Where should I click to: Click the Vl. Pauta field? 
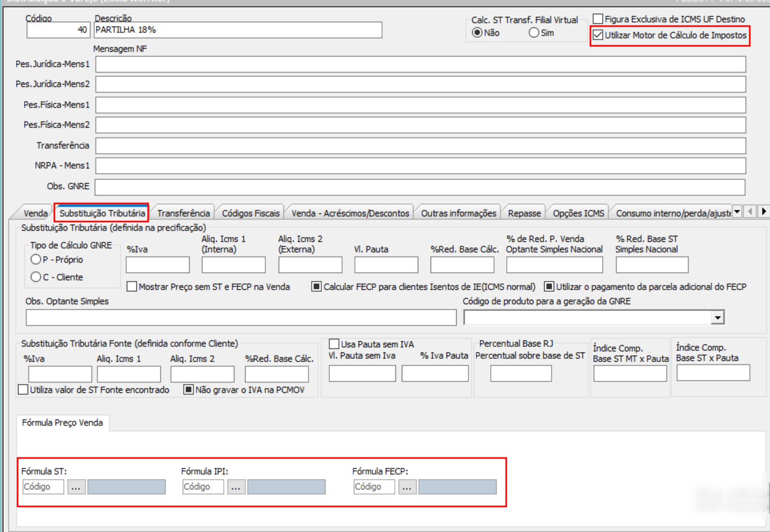386,265
